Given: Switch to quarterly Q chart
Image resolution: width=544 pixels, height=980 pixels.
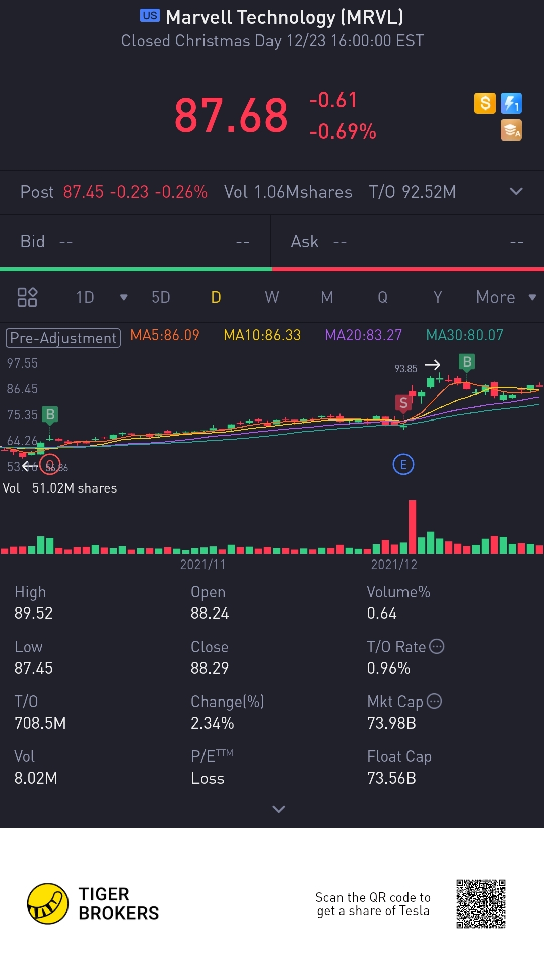Looking at the screenshot, I should tap(383, 297).
